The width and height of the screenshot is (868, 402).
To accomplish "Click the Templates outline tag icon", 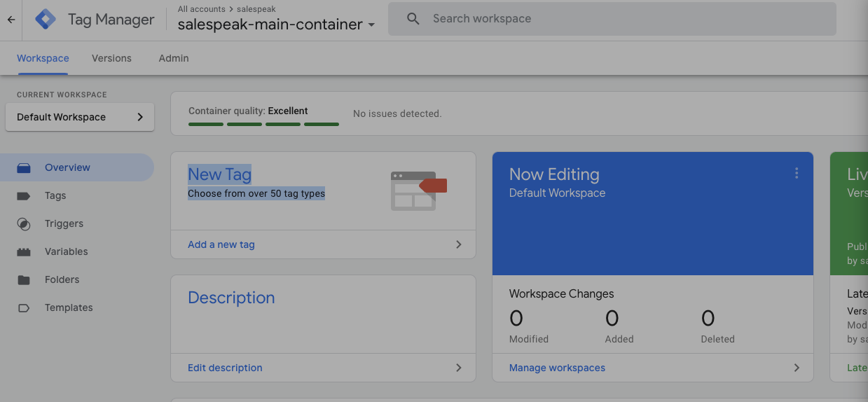I will (x=24, y=308).
